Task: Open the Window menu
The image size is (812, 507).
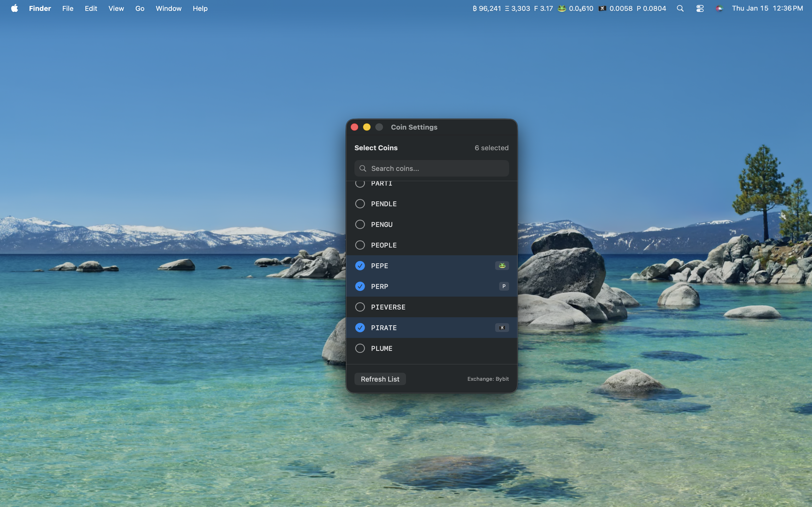Action: pos(168,8)
